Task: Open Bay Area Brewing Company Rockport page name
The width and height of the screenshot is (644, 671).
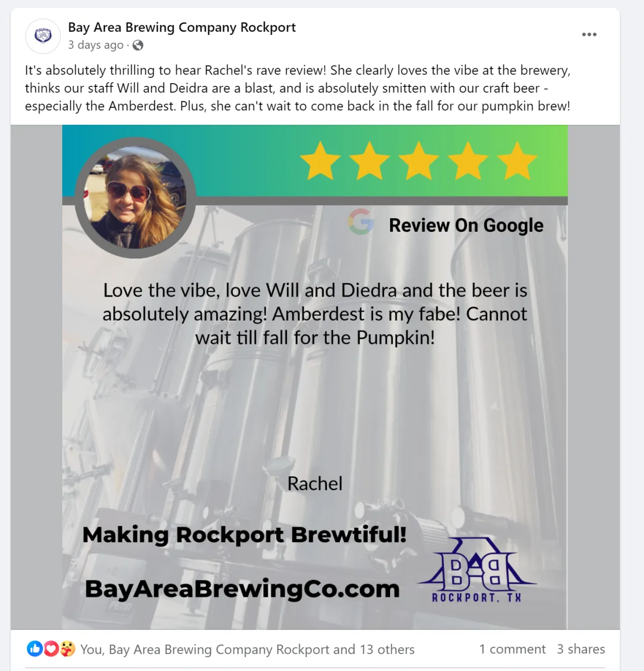Action: point(182,27)
